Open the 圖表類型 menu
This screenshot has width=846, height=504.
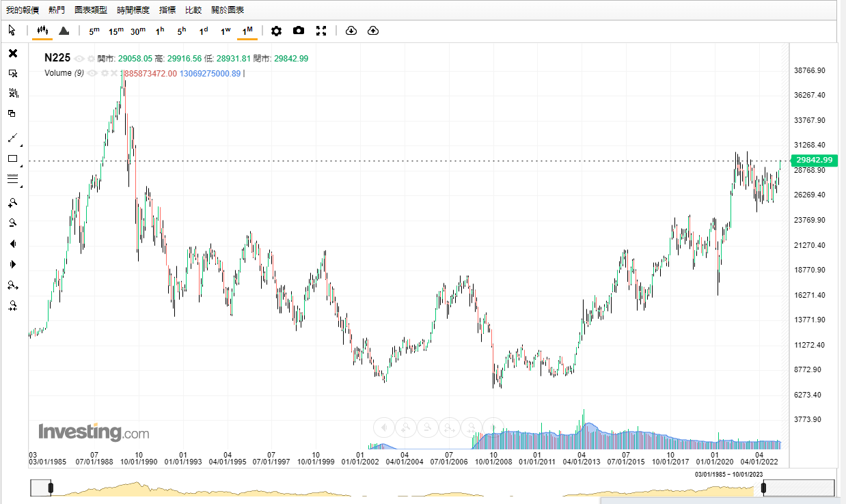click(91, 10)
